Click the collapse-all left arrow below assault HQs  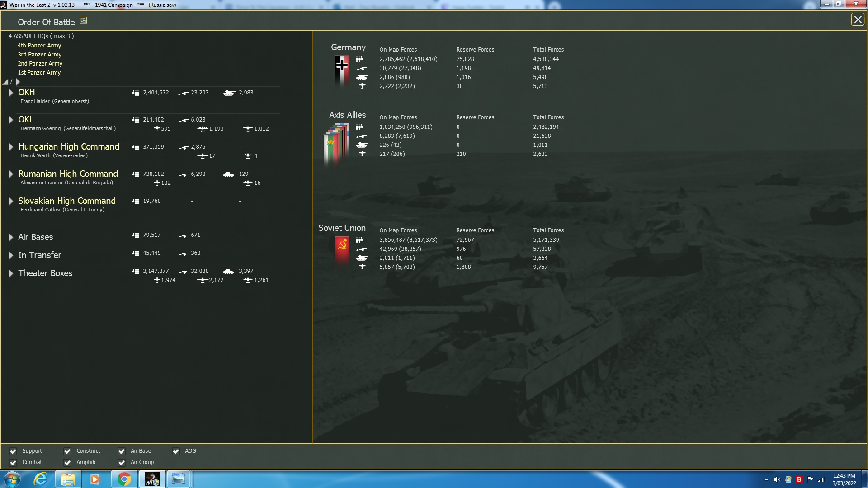(5, 82)
